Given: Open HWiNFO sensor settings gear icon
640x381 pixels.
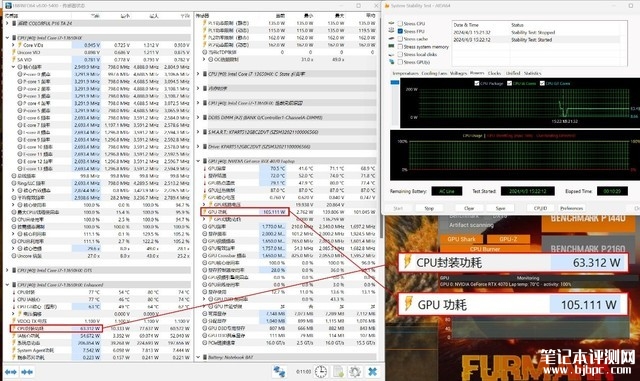Looking at the screenshot, I should pos(355,372).
